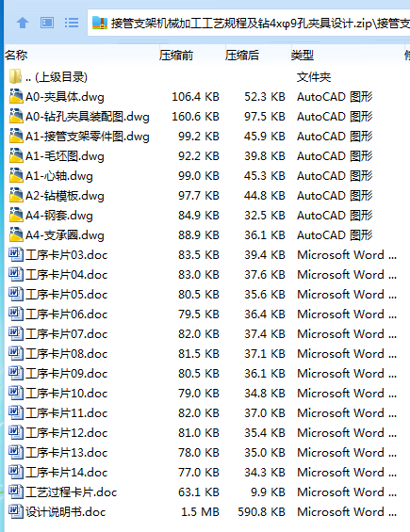This screenshot has height=532, width=410.
Task: Select the DWG icon of A4-钢套.dwg
Action: click(16, 215)
